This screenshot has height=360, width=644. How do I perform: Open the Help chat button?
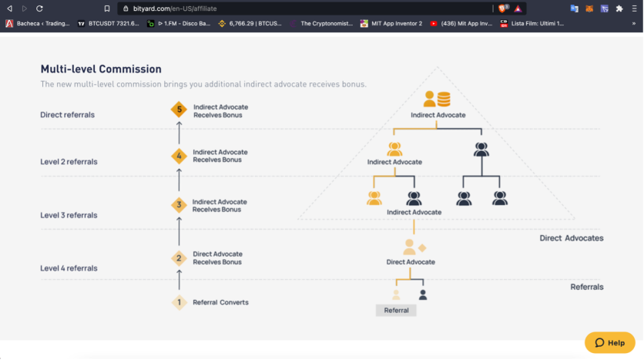(610, 342)
